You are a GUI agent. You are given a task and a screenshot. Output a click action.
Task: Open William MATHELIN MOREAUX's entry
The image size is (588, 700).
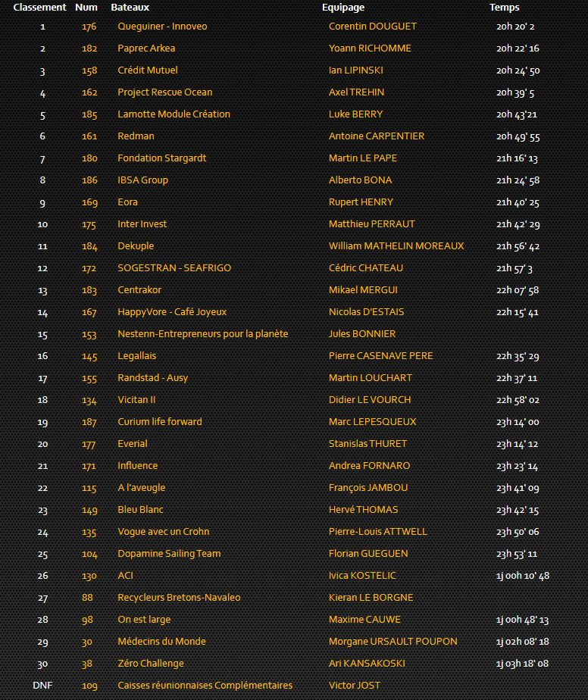pos(396,246)
